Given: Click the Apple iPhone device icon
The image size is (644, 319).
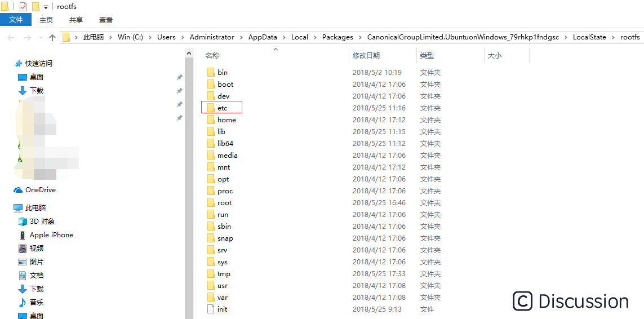Looking at the screenshot, I should click(x=22, y=235).
